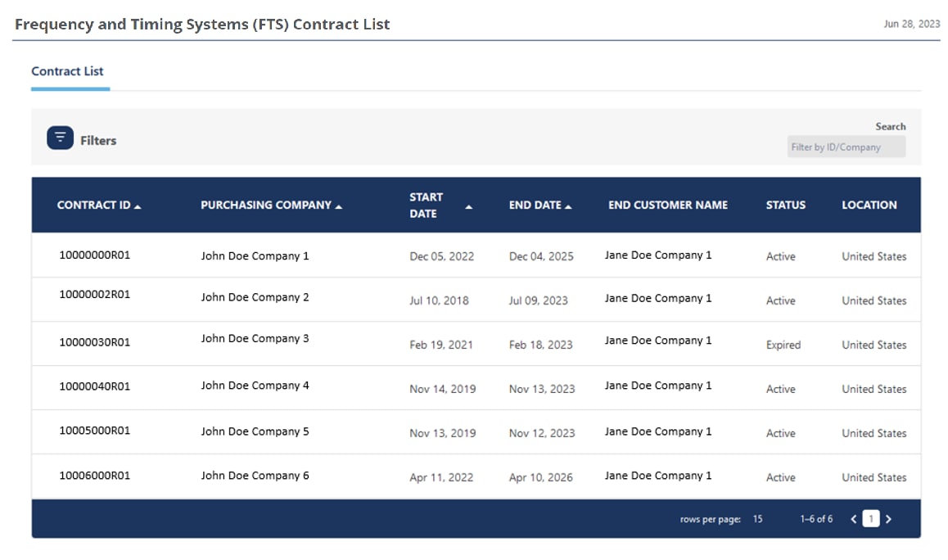Click John Doe Company 4 row
This screenshot has height=560, width=948.
(255, 386)
